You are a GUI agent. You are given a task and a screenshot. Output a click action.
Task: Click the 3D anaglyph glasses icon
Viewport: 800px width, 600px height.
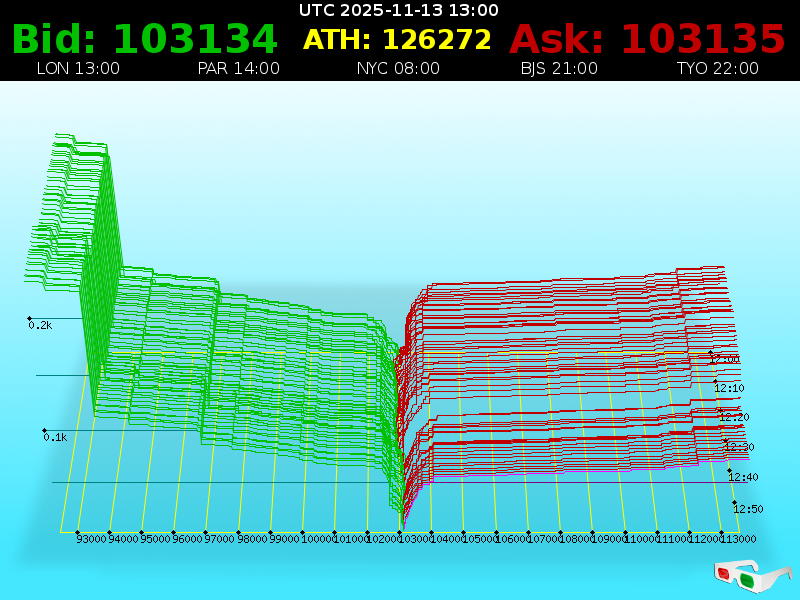[x=753, y=576]
